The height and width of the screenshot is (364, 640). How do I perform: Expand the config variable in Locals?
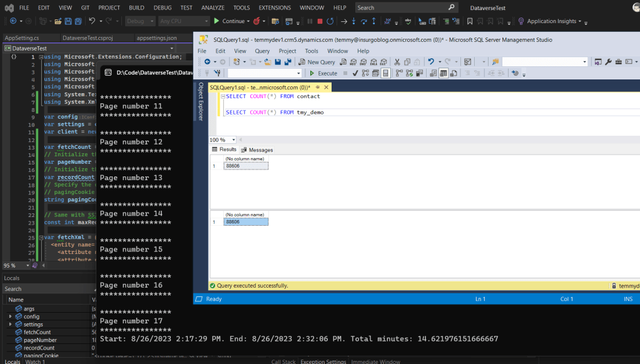10,316
